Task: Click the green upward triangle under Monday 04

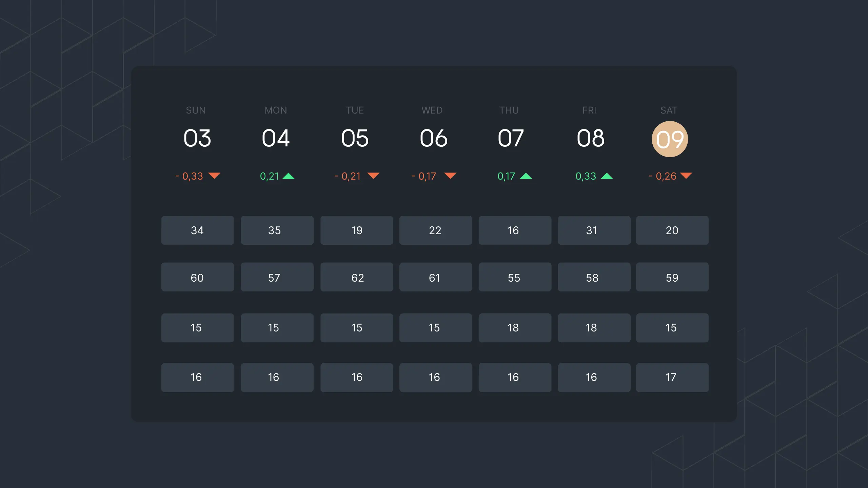Action: coord(290,176)
